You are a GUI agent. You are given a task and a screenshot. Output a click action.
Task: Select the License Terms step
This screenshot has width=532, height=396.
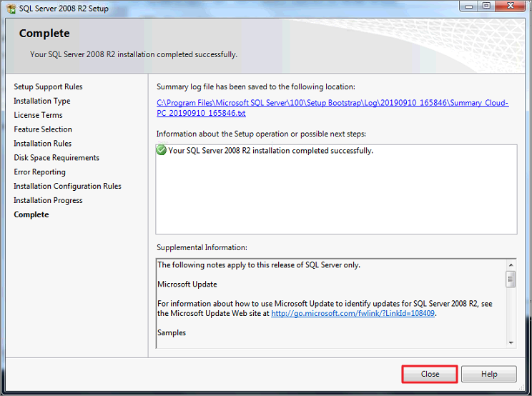[x=38, y=115]
